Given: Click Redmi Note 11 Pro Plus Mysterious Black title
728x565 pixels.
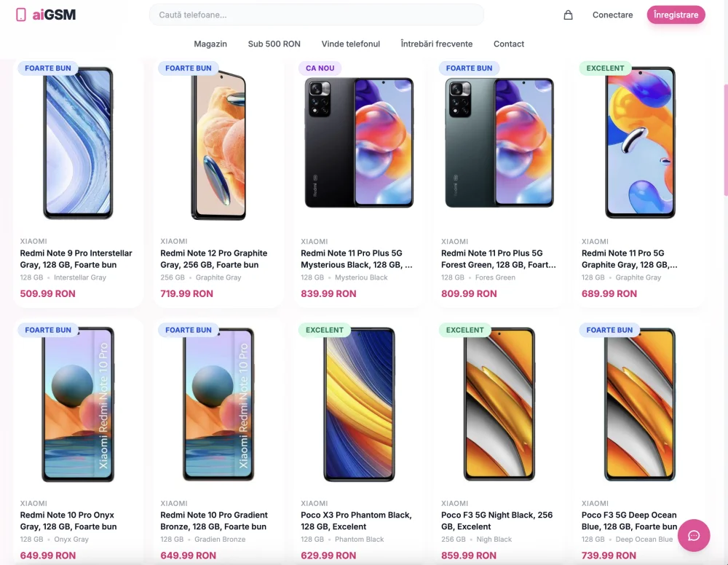Looking at the screenshot, I should [357, 259].
